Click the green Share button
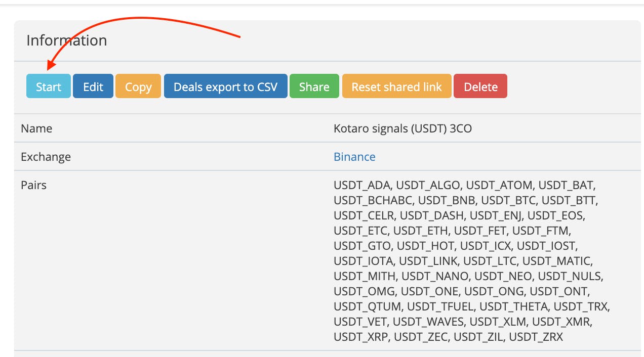The height and width of the screenshot is (357, 644). click(314, 86)
